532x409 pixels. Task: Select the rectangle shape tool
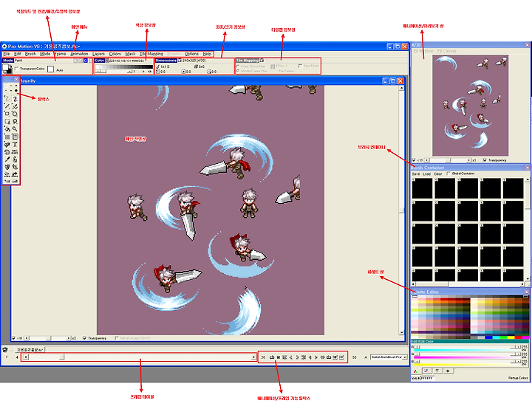tap(7, 114)
